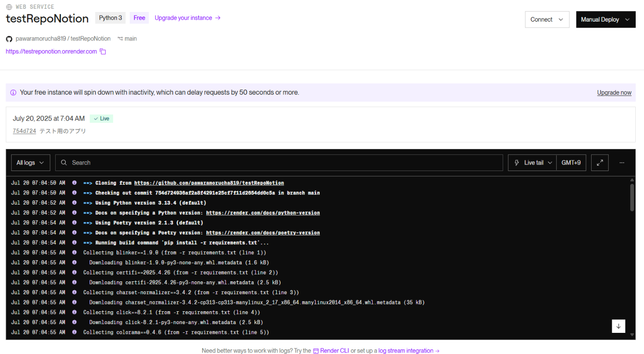Click info icon on 'Cloning from' log line
This screenshot has width=644, height=354.
[x=75, y=183]
